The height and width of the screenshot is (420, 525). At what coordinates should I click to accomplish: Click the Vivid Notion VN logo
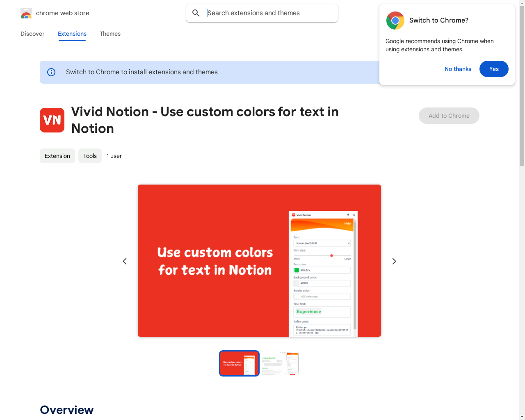coord(52,120)
